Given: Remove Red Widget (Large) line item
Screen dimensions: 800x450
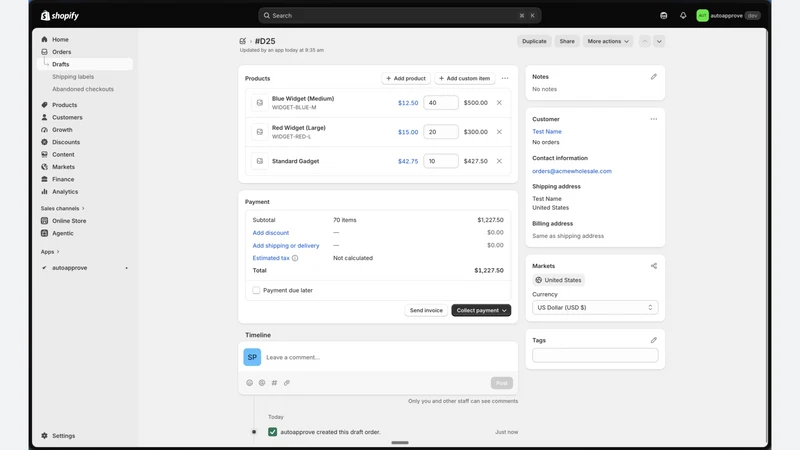Looking at the screenshot, I should [x=499, y=132].
